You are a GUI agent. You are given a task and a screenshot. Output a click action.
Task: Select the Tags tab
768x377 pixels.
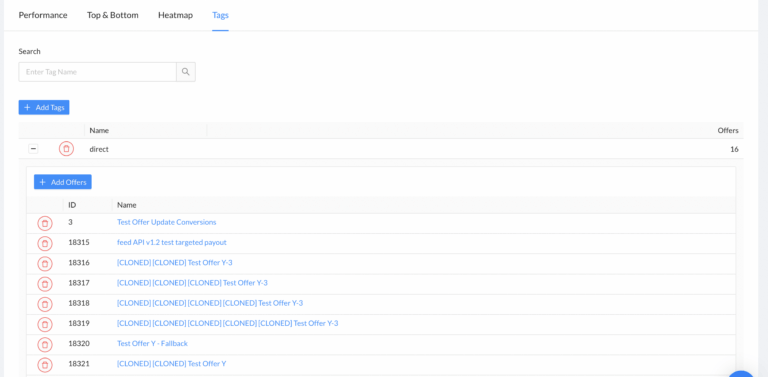click(x=220, y=15)
